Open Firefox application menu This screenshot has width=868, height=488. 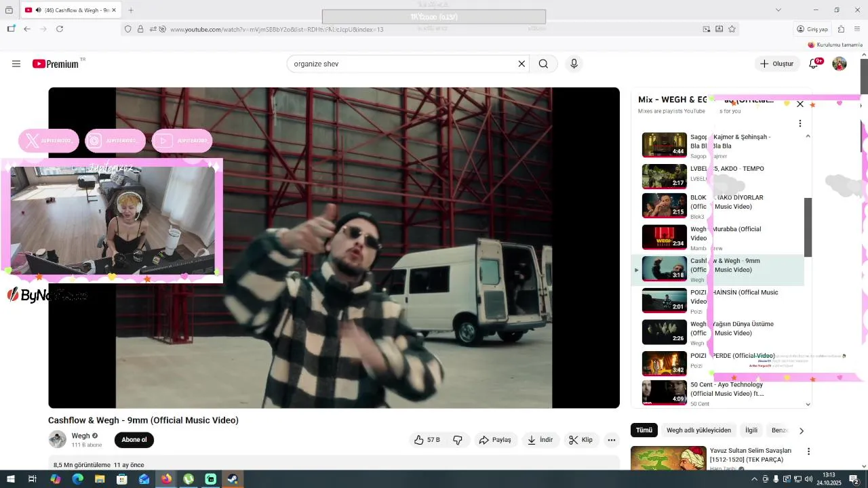[x=857, y=29]
